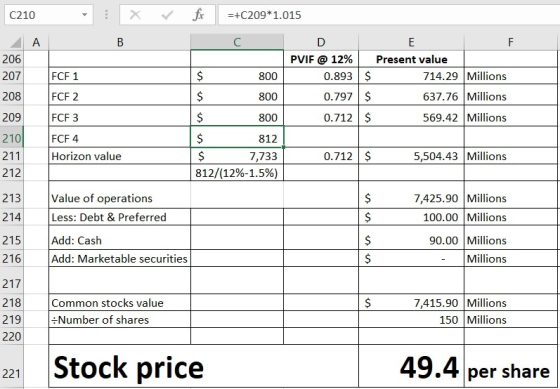The image size is (560, 389).
Task: Select row 216 header
Action: (x=12, y=258)
